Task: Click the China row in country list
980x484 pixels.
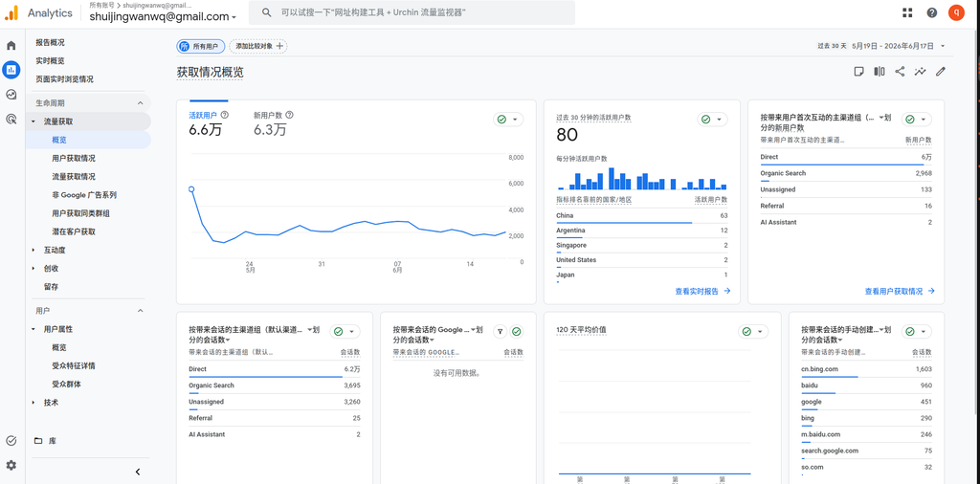Action: 642,216
